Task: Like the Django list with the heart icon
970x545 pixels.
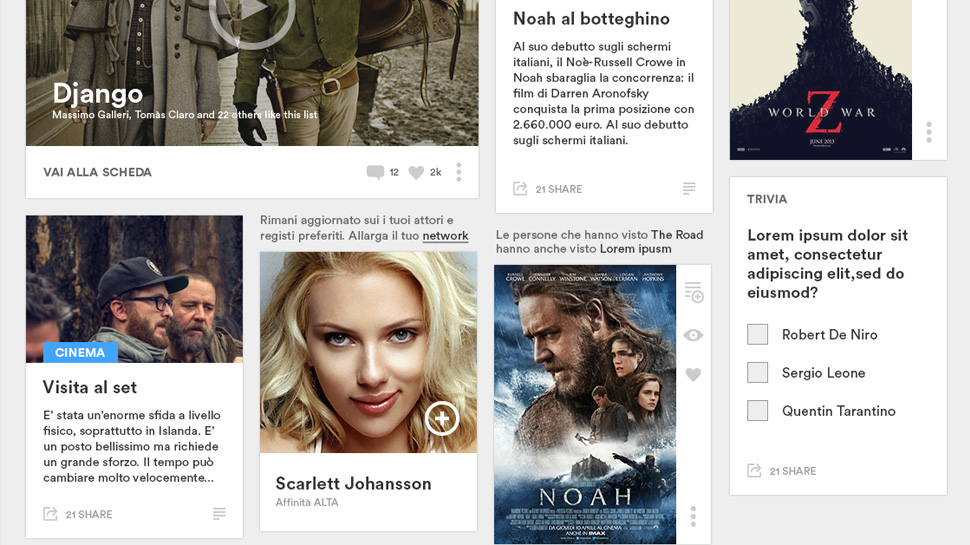Action: click(x=416, y=172)
